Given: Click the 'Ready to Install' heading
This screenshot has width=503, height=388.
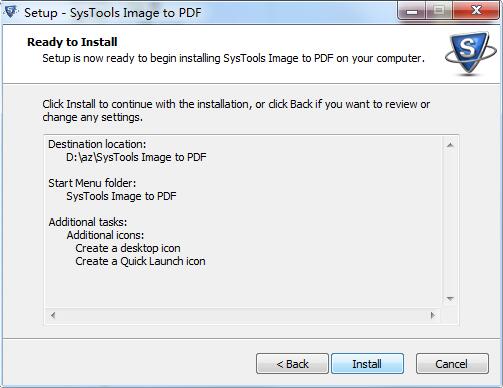Looking at the screenshot, I should click(72, 42).
